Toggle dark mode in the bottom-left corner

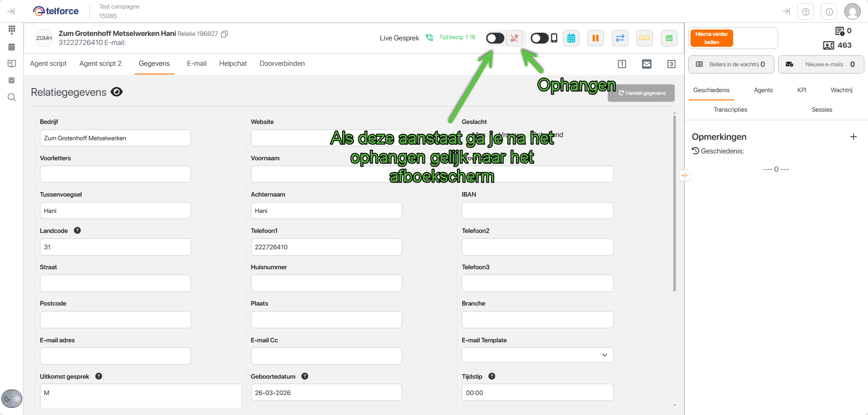pos(11,399)
